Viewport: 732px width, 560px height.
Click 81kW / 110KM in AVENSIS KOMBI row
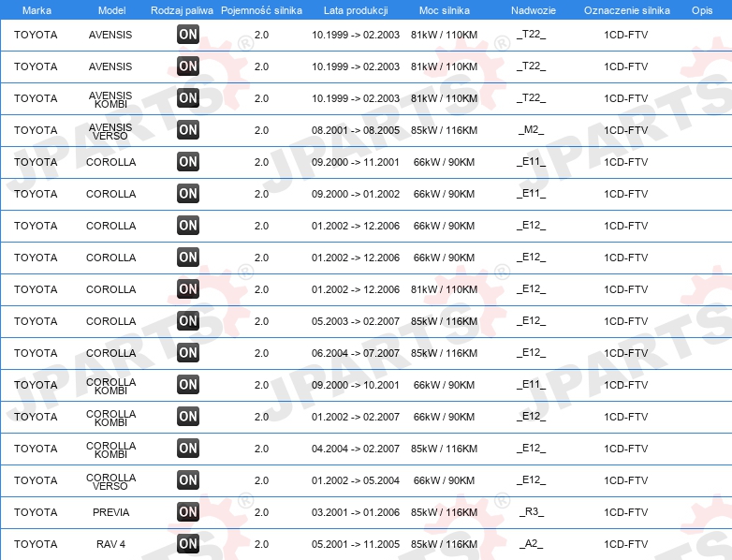point(444,98)
